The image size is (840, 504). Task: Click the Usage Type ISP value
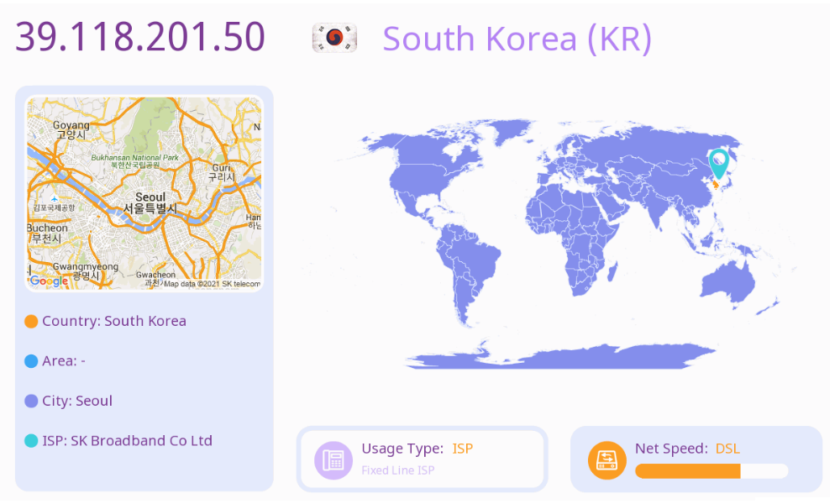point(463,449)
